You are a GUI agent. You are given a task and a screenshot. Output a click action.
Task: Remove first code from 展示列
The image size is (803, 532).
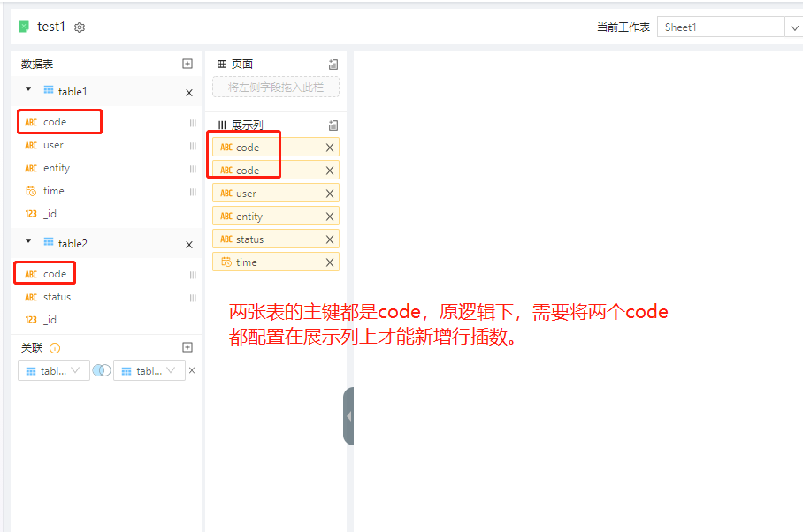tap(330, 148)
